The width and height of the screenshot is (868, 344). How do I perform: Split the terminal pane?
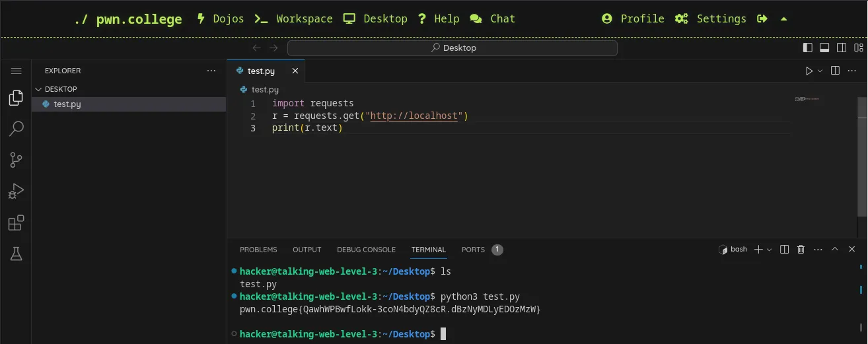click(x=784, y=249)
